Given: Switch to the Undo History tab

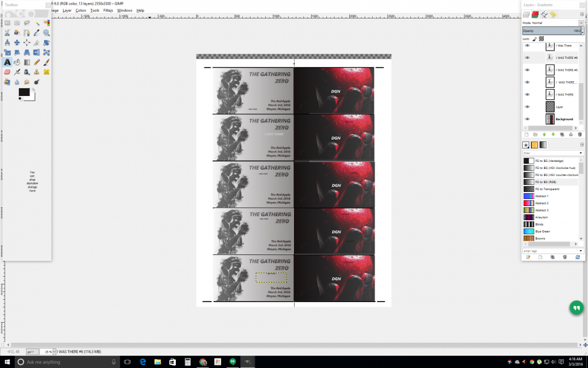Looking at the screenshot, I should [x=553, y=15].
